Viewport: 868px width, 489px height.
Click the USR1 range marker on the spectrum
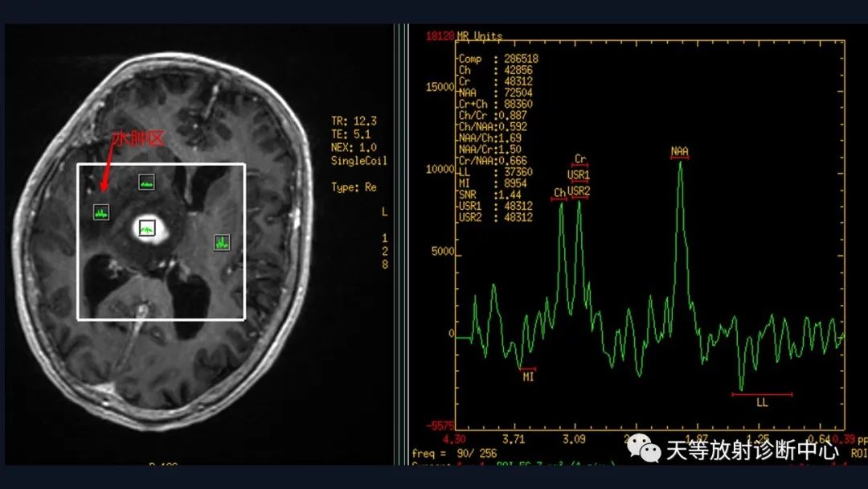(579, 175)
